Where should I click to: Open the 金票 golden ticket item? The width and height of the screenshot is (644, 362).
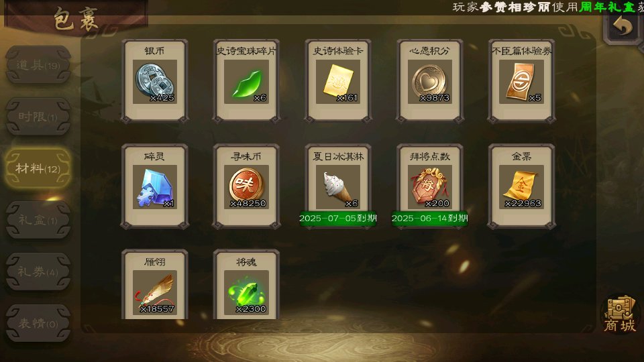pyautogui.click(x=522, y=186)
